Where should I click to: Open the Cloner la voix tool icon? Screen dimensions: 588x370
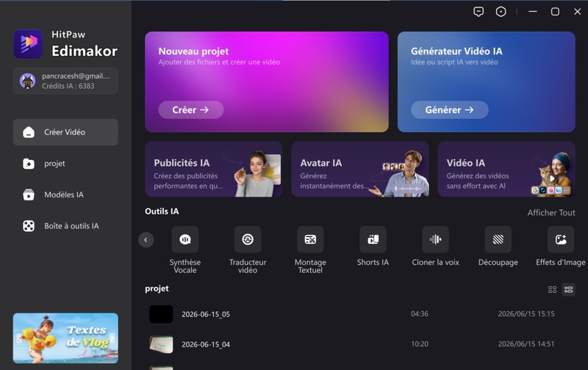tap(435, 239)
